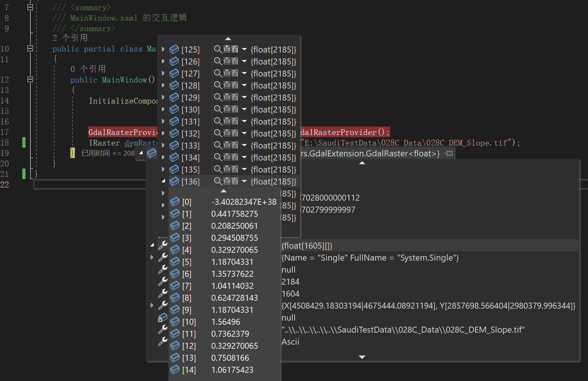Select value 1.35737622 of element [6]
The width and height of the screenshot is (588, 381).
[232, 274]
